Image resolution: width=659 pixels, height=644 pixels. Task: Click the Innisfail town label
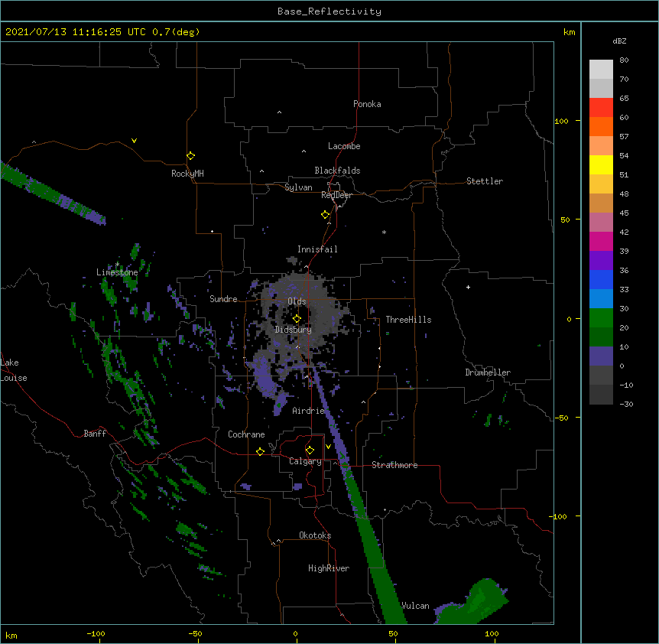point(317,249)
